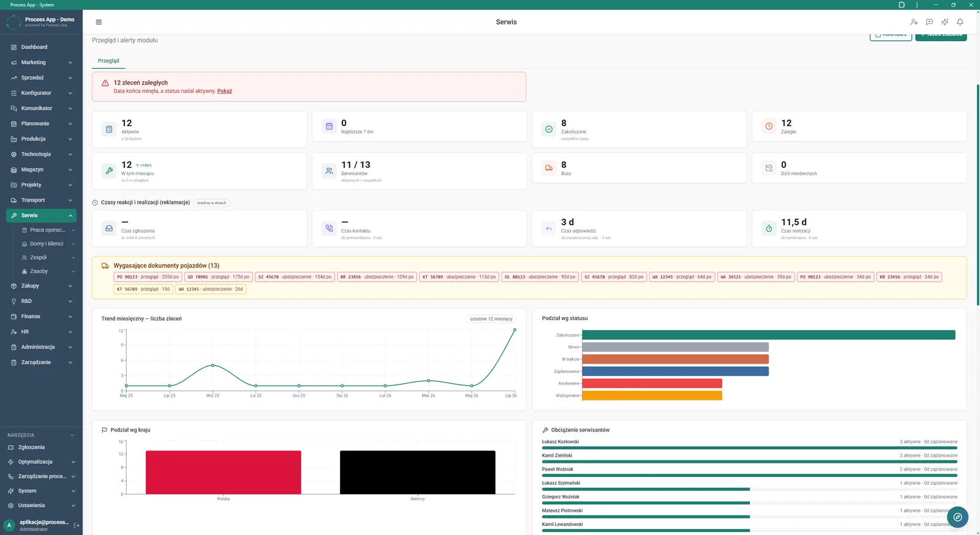
Task: Click the reply arrow icon on Czas odpowiedzi card
Action: point(549,228)
